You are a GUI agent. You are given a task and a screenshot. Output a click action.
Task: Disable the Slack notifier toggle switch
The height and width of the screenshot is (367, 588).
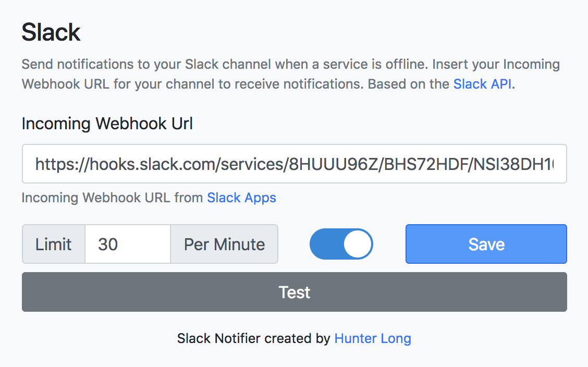(341, 244)
